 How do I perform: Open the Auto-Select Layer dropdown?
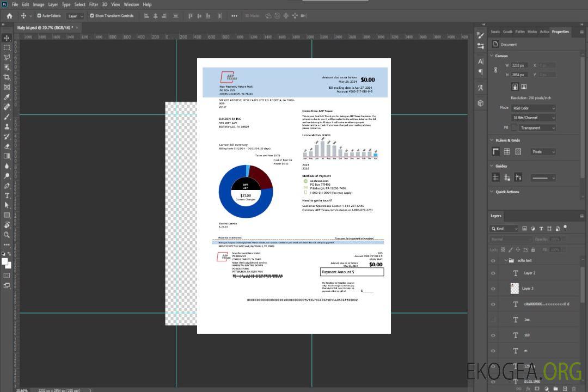pos(75,16)
